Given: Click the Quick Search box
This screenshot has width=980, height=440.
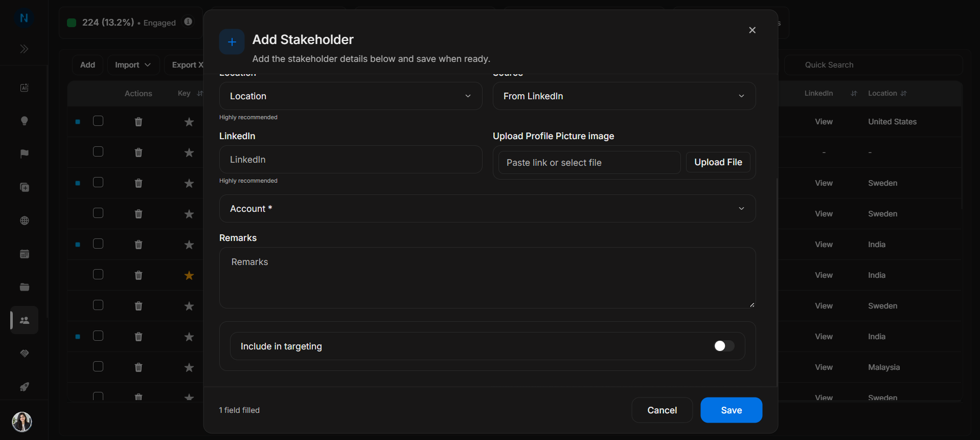Looking at the screenshot, I should (x=873, y=65).
